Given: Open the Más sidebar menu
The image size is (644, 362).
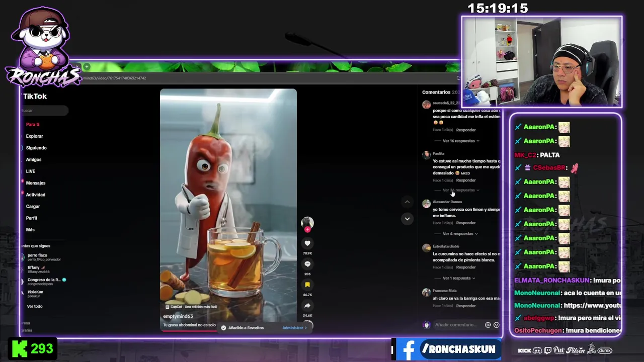Looking at the screenshot, I should click(30, 230).
